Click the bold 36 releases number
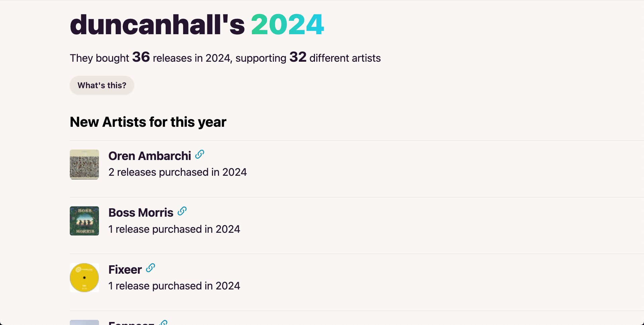Viewport: 644px width, 325px height. click(x=141, y=57)
